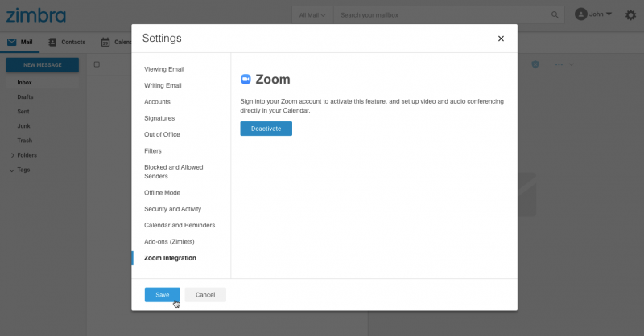Open Add-ons (Zimlets) settings
Viewport: 644px width, 336px height.
169,242
